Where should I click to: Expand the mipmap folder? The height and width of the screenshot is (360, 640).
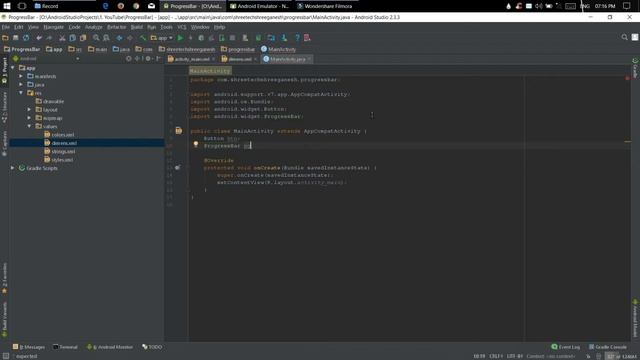(29, 118)
